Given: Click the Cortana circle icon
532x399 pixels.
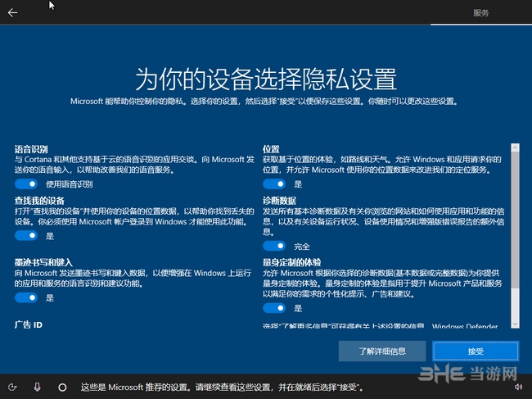Looking at the screenshot, I should pyautogui.click(x=62, y=387).
